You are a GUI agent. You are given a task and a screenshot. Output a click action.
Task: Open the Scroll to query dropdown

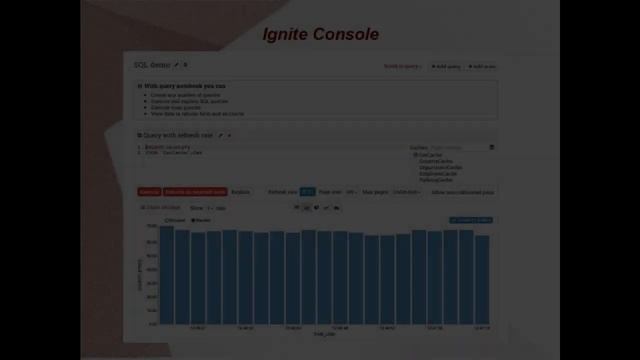(402, 66)
